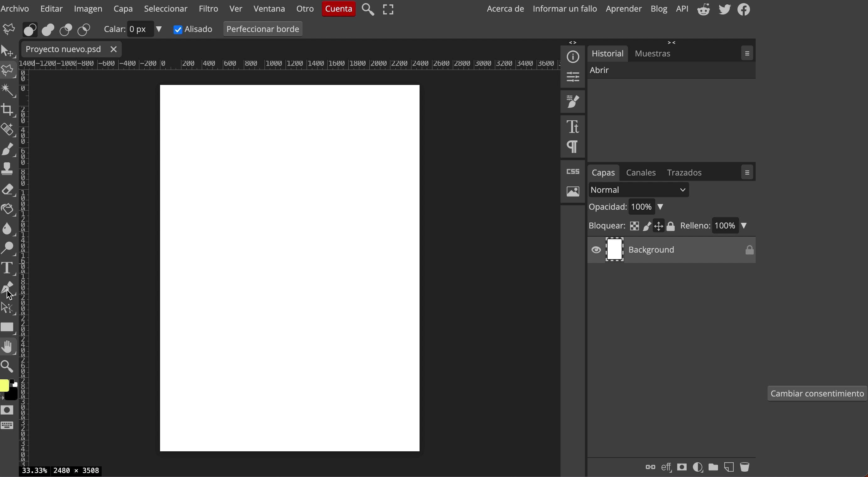The image size is (868, 477).
Task: Uncheck the Alisado checkbox
Action: 178,30
